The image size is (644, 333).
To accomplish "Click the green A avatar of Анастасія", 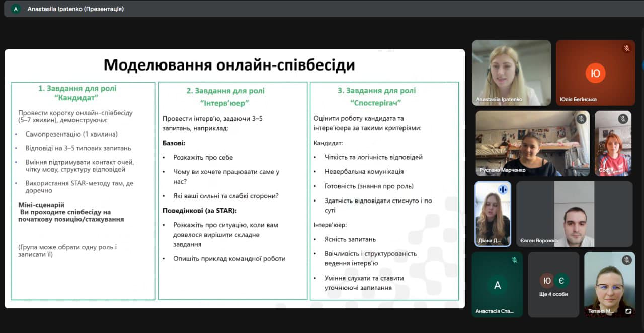I will click(497, 285).
